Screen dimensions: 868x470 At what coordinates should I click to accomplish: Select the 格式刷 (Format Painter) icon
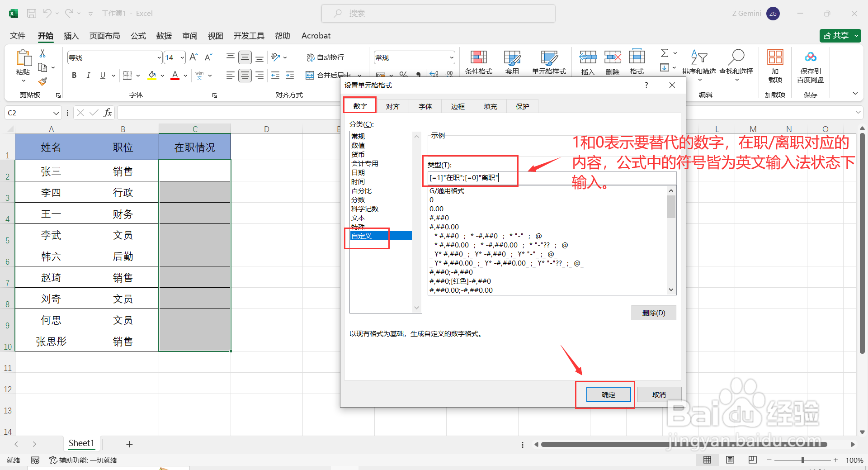[43, 81]
